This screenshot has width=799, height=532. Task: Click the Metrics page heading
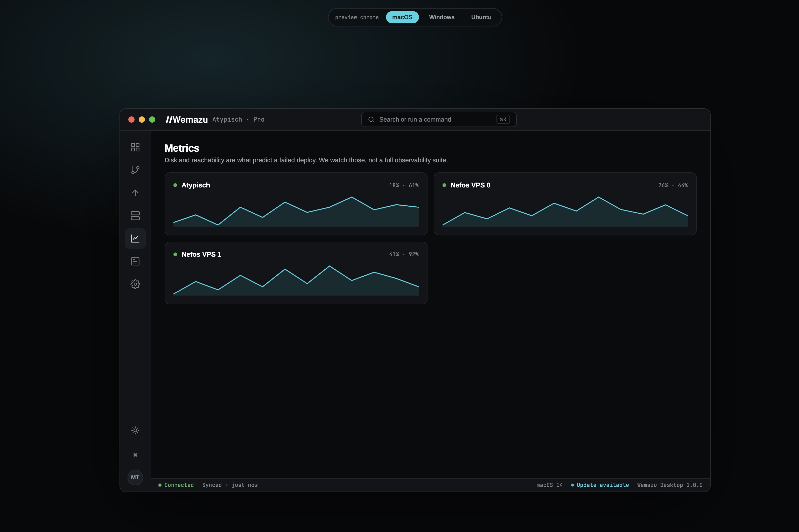182,148
